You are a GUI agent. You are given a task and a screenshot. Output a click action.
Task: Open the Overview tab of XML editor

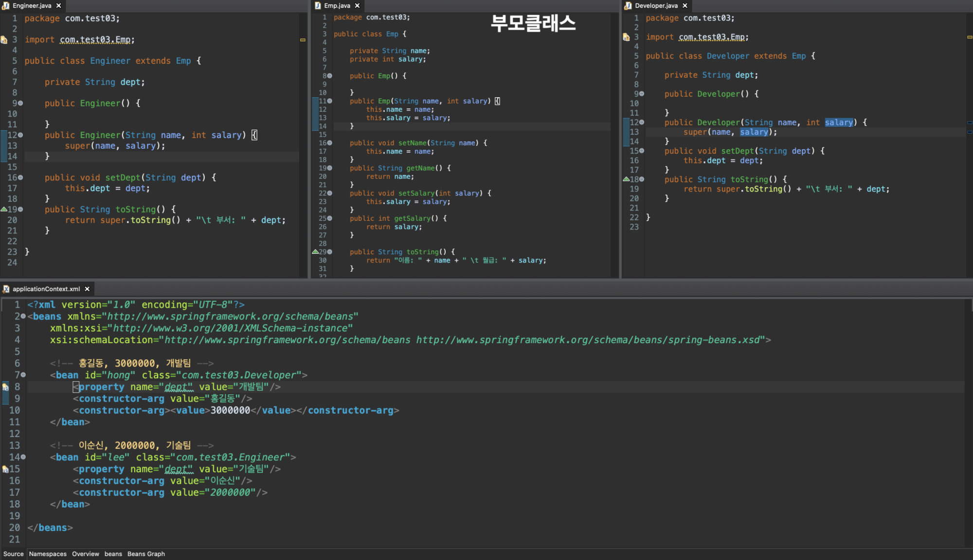[x=86, y=554]
